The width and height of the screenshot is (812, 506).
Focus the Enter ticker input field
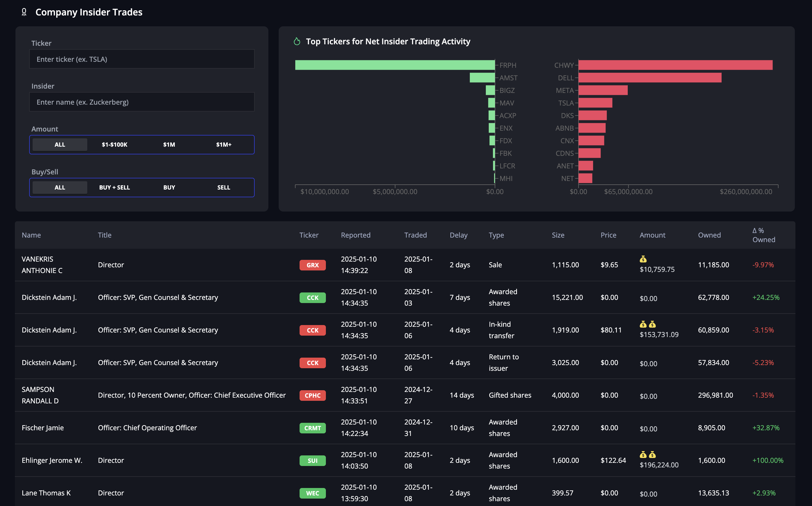(x=142, y=59)
